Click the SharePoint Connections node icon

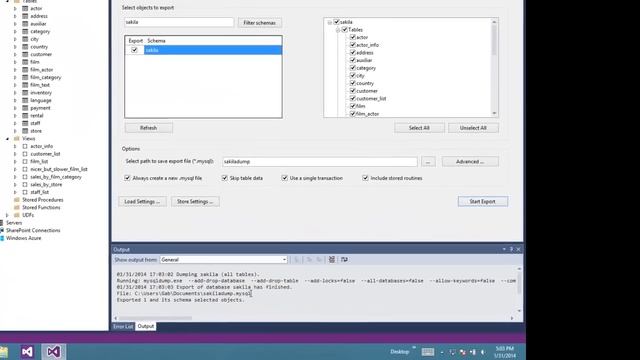point(2,230)
